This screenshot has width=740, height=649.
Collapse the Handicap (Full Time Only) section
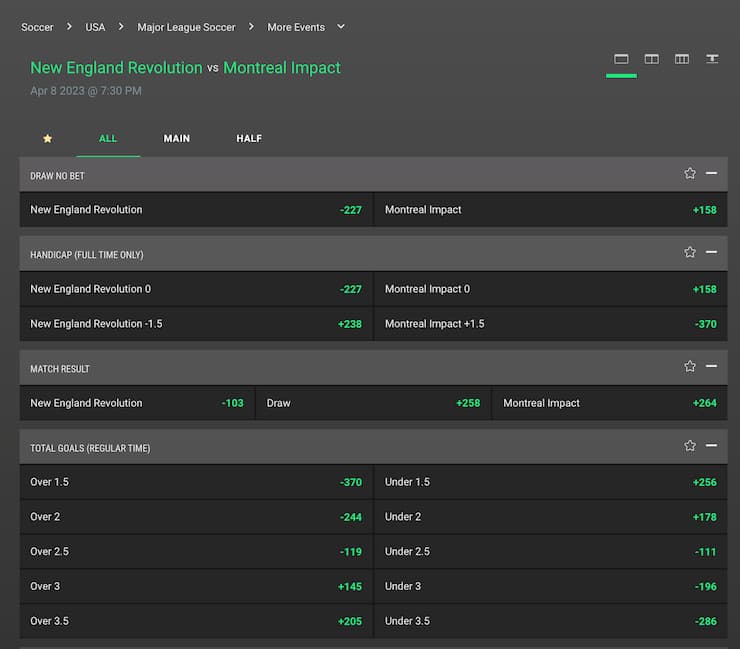[x=711, y=253]
